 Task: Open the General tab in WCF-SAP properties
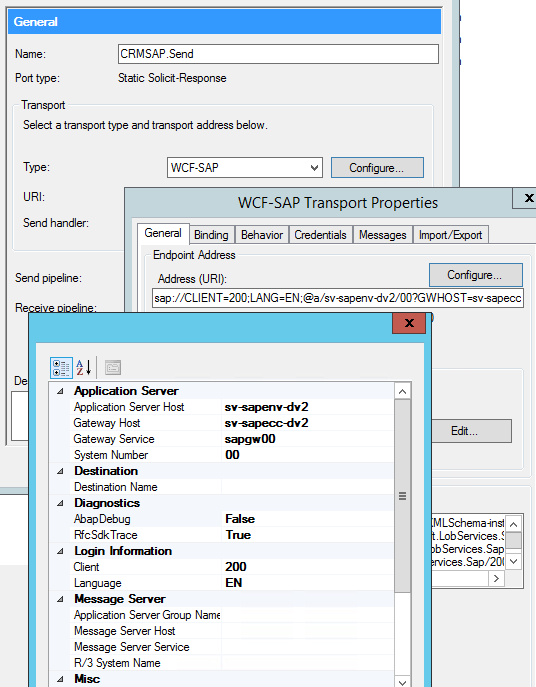click(x=163, y=234)
